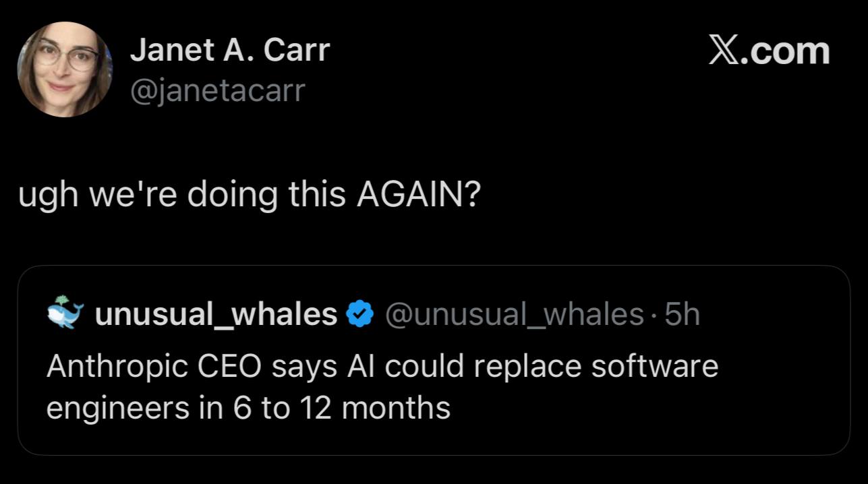Click the 5h timestamp of quoted post
This screenshot has width=868, height=484.
click(x=682, y=313)
